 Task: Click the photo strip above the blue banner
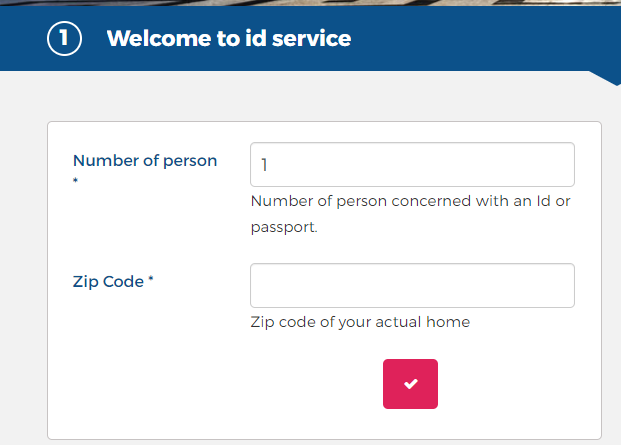tap(310, 2)
